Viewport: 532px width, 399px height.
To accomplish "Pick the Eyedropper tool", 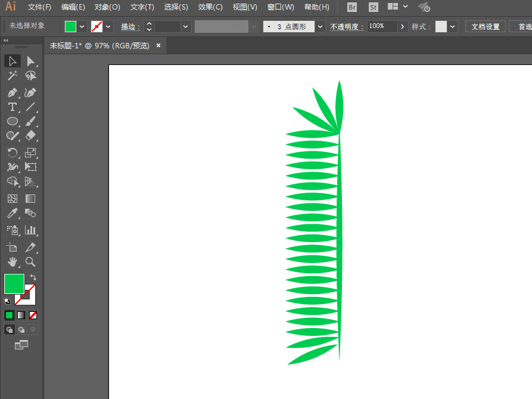I will pyautogui.click(x=12, y=213).
